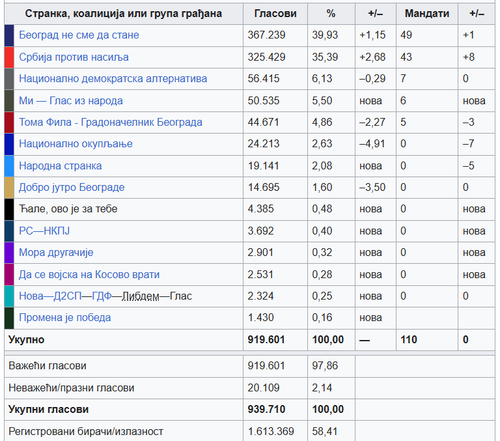Open the Добро јутро Београде link
This screenshot has height=441, width=500.
point(72,187)
